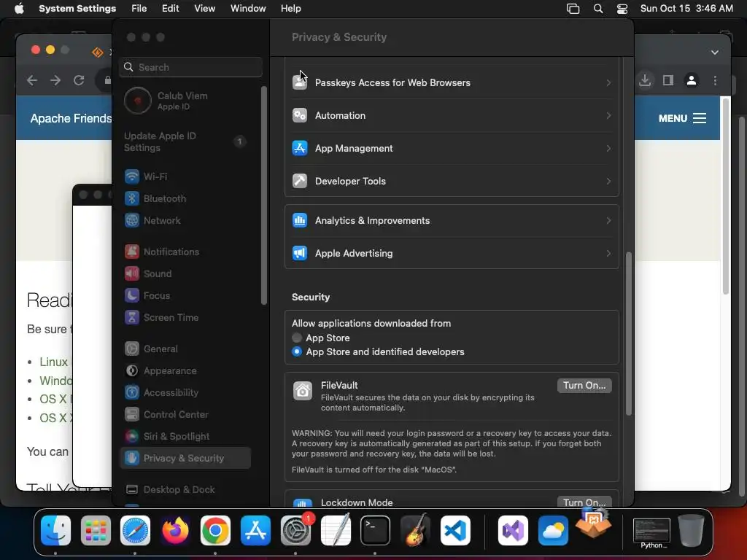
Task: Select the App Store radio option
Action: click(297, 338)
